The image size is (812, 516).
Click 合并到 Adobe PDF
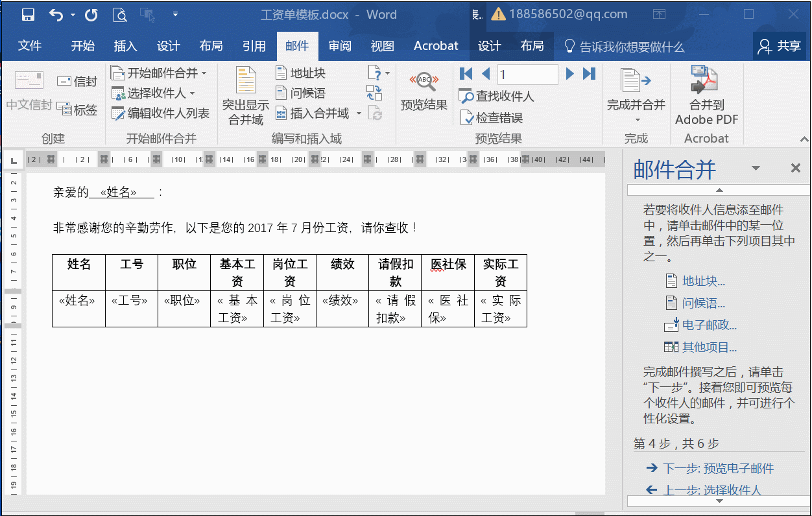click(x=706, y=95)
